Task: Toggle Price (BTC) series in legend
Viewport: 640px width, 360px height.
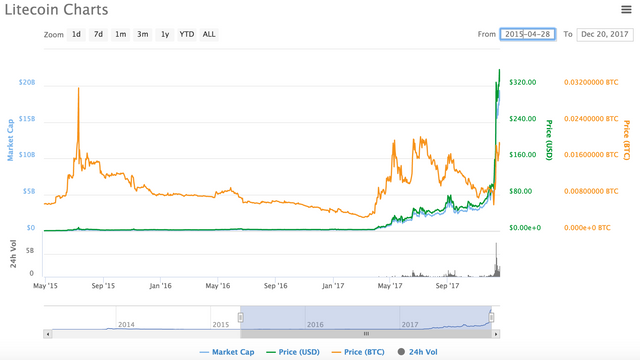Action: [x=358, y=352]
